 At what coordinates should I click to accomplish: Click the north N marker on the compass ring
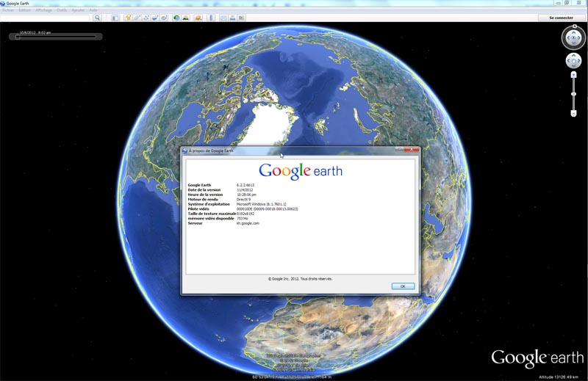(575, 26)
